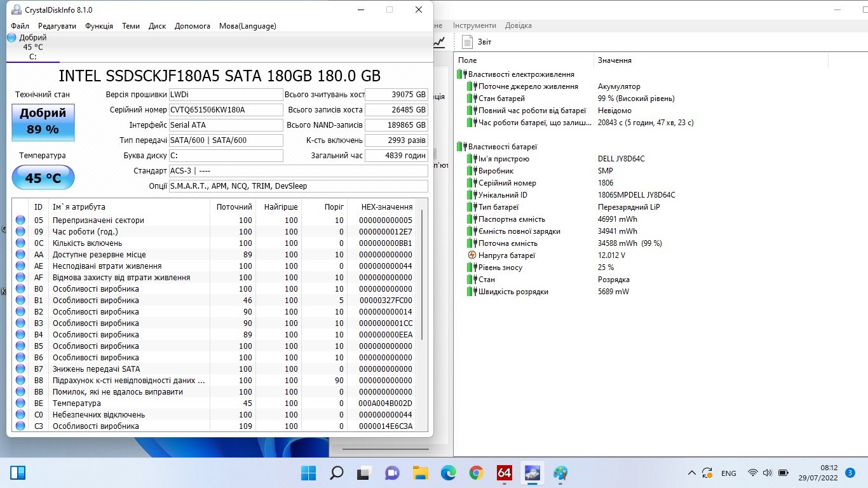
Task: Open the Диск menu
Action: [x=157, y=26]
